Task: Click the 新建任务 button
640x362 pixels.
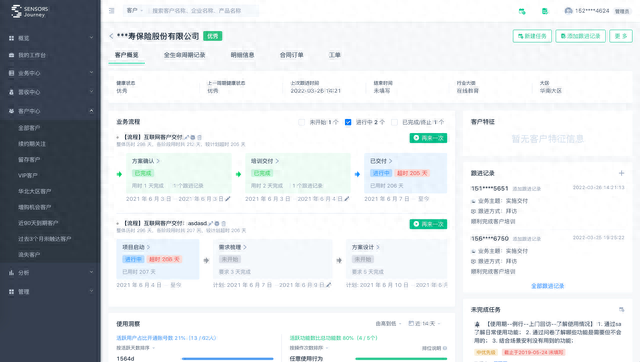Action: (x=532, y=36)
